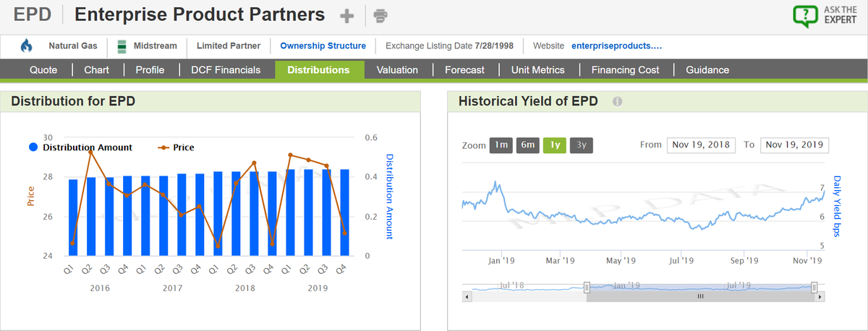868x331 pixels.
Task: Open DCF Financials tab
Action: point(226,70)
